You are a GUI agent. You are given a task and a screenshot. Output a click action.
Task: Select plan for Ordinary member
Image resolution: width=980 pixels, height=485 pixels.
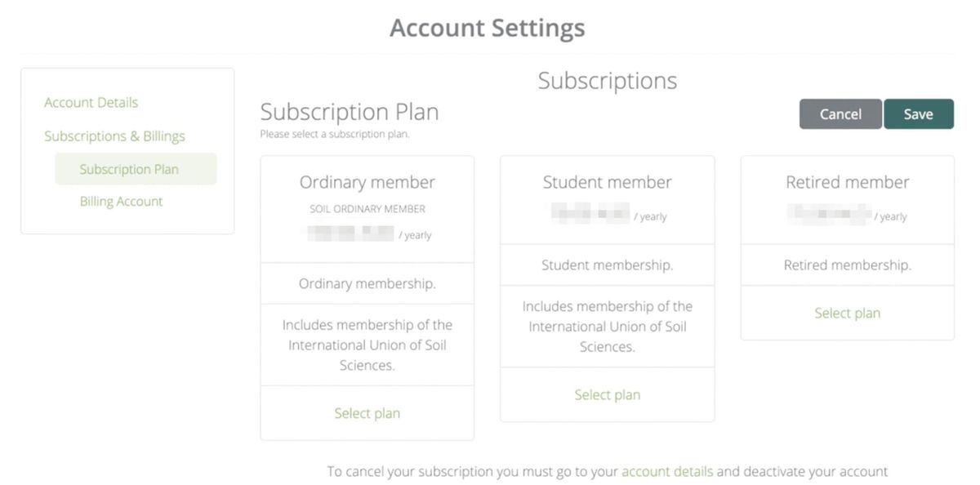coord(367,413)
